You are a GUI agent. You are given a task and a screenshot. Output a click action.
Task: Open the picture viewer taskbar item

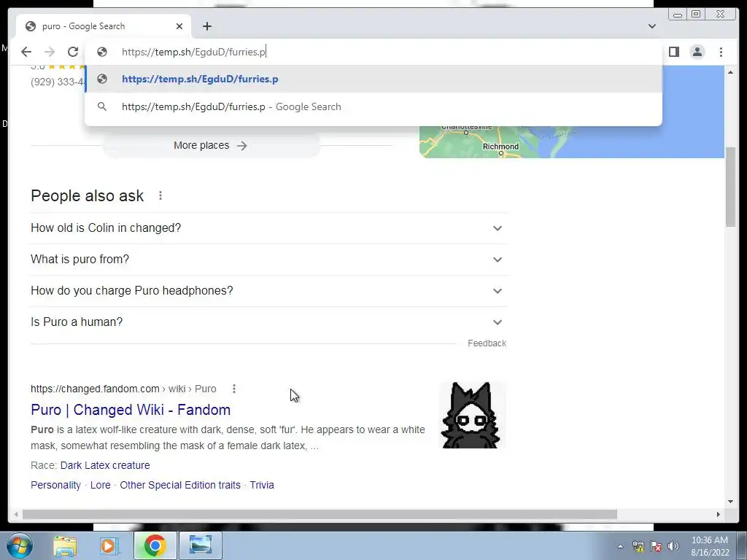click(x=201, y=545)
